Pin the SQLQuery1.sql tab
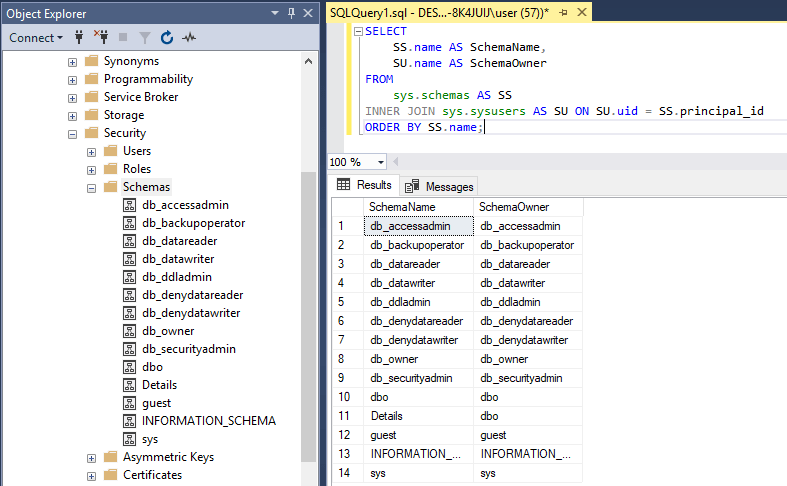 [x=566, y=12]
